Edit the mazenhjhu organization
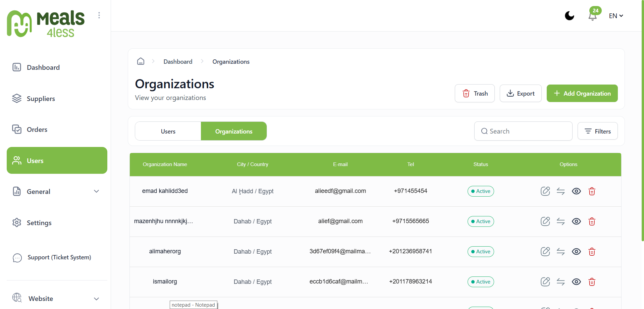Screen dimensions: 644x309 545,221
